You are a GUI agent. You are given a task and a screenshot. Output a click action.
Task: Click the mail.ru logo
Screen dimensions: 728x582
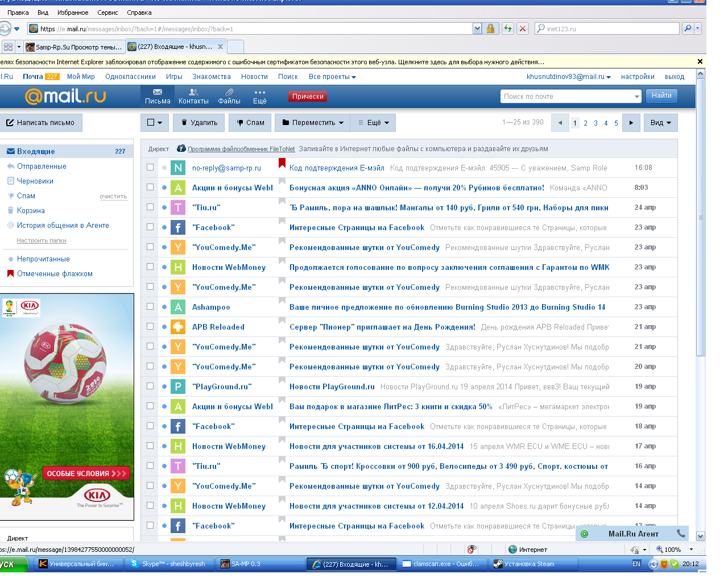(65, 96)
